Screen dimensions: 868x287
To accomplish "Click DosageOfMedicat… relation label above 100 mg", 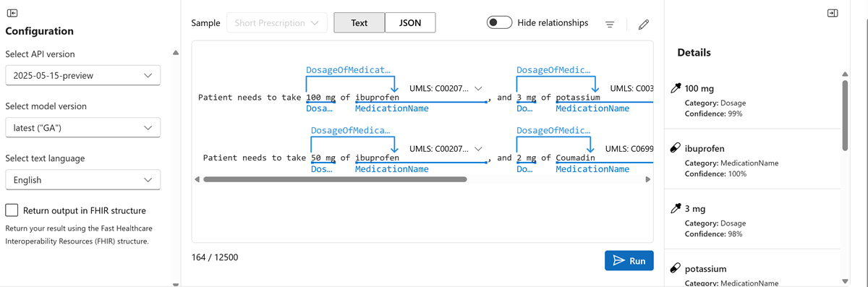I will tap(348, 70).
